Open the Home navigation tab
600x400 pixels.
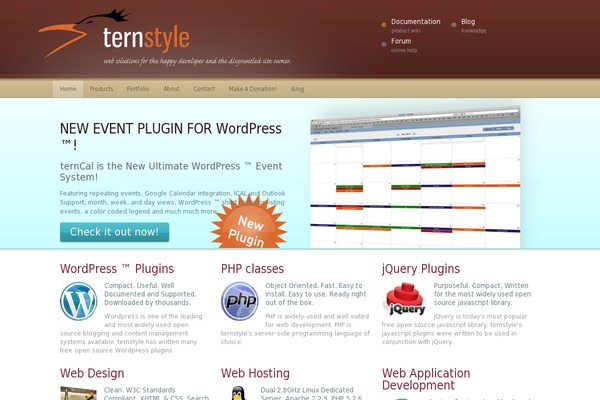pos(68,89)
